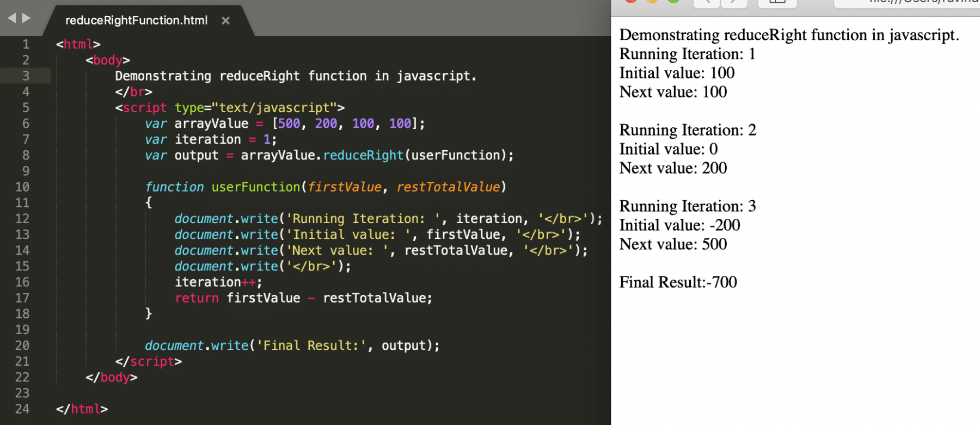Click highlighted line number 3 in gutter
The height and width of the screenshot is (425, 980).
pos(26,76)
